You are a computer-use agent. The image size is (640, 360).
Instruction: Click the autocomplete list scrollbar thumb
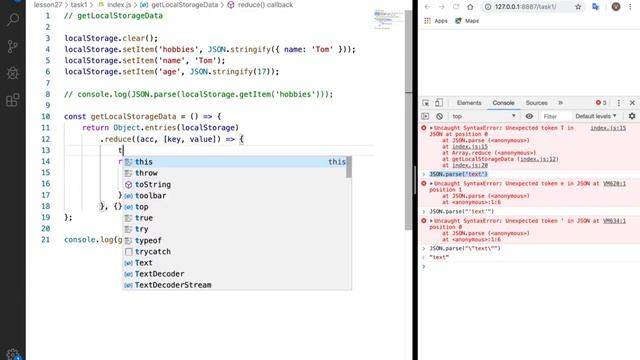[349, 167]
